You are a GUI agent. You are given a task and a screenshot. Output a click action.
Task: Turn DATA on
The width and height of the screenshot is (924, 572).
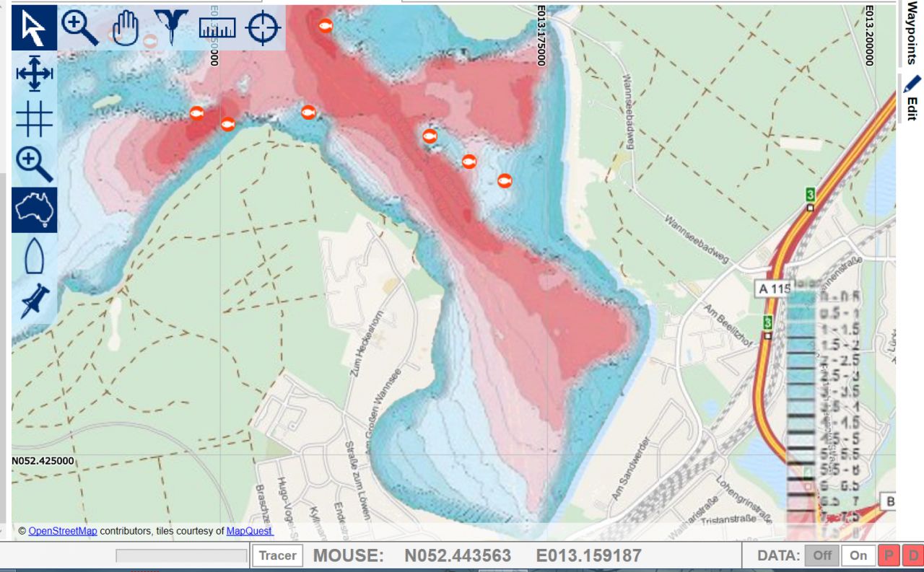(x=858, y=555)
